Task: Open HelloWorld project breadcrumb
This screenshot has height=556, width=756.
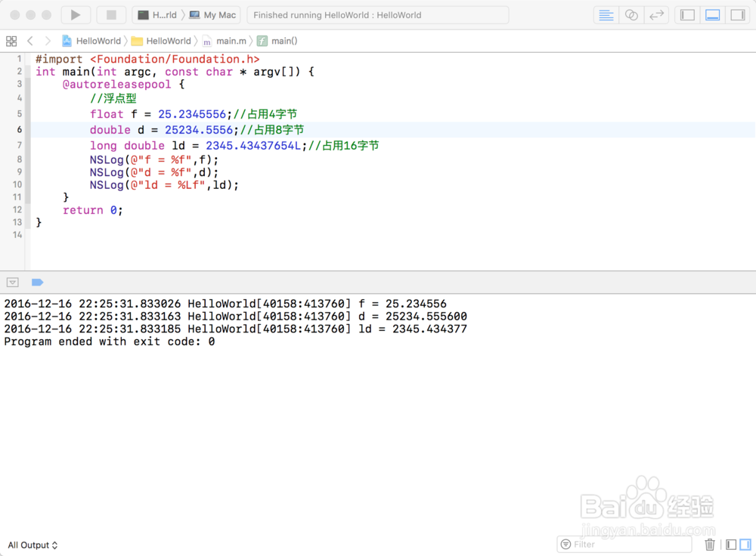Action: point(91,41)
